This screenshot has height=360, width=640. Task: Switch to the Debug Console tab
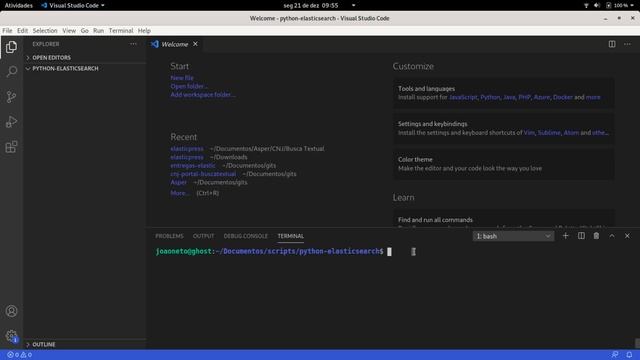click(245, 236)
